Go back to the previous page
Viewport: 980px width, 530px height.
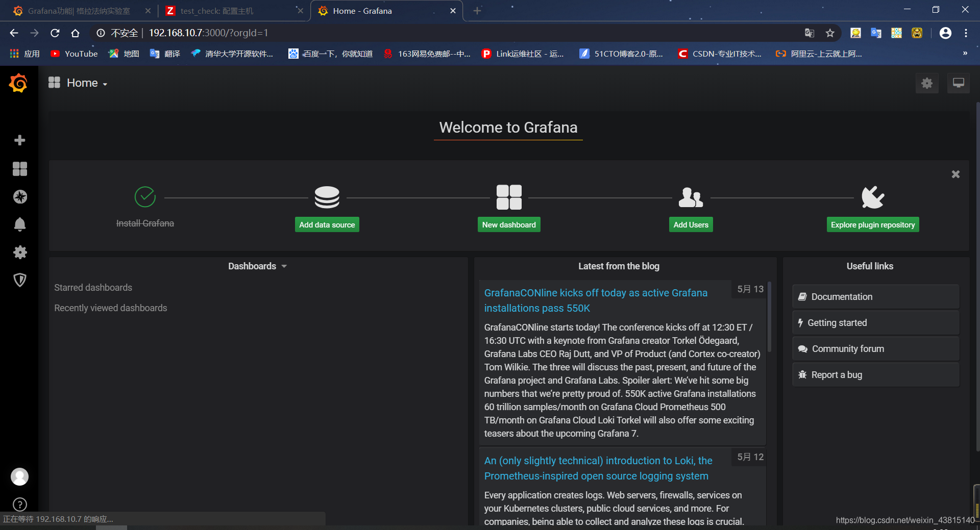click(14, 33)
